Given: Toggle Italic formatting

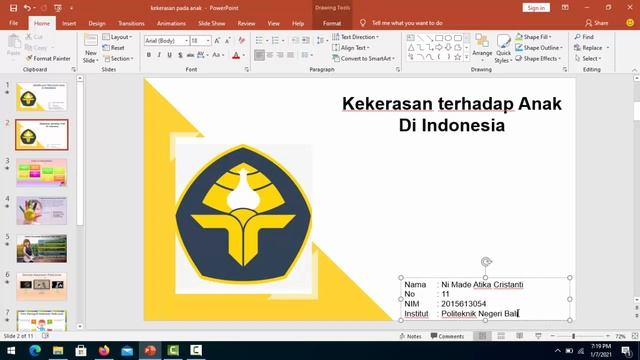Looking at the screenshot, I should (x=159, y=55).
